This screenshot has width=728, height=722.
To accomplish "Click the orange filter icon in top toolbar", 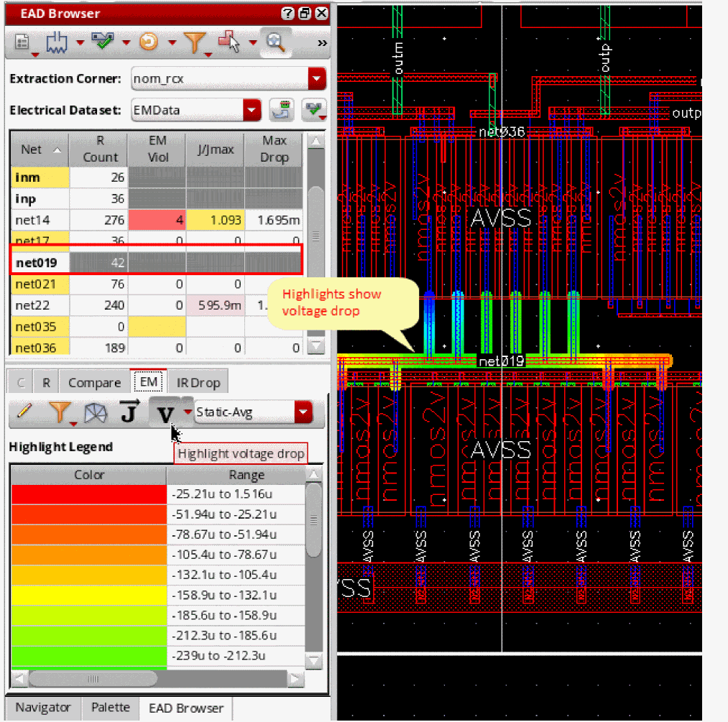I will (x=194, y=43).
